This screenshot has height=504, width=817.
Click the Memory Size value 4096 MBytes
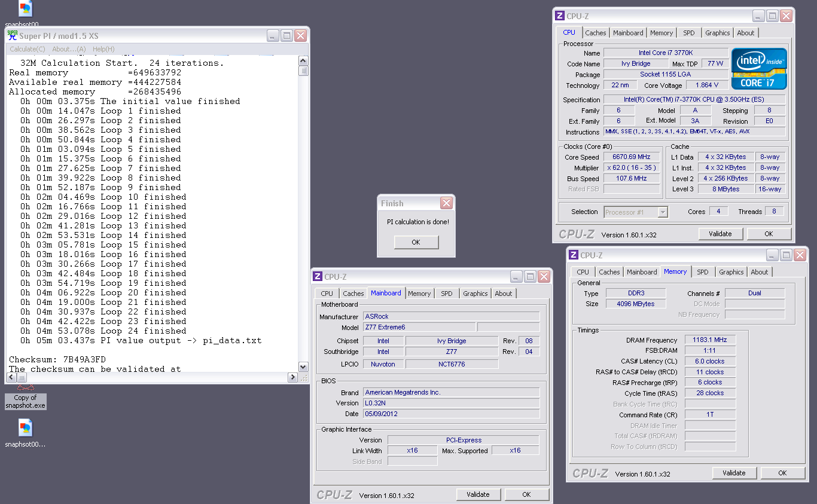[x=636, y=304]
